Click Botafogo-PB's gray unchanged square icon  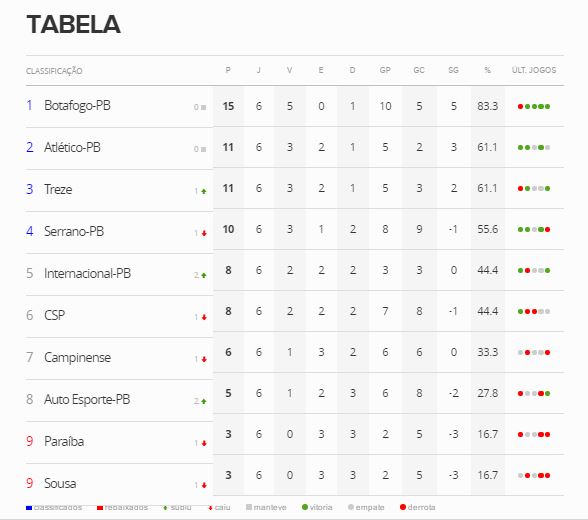click(204, 107)
